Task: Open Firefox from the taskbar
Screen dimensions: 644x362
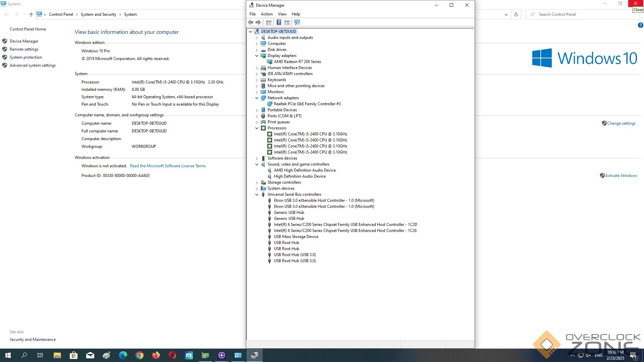Action: pos(156,355)
